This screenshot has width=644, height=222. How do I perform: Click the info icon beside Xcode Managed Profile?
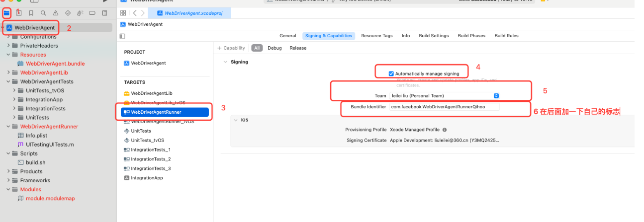click(445, 130)
